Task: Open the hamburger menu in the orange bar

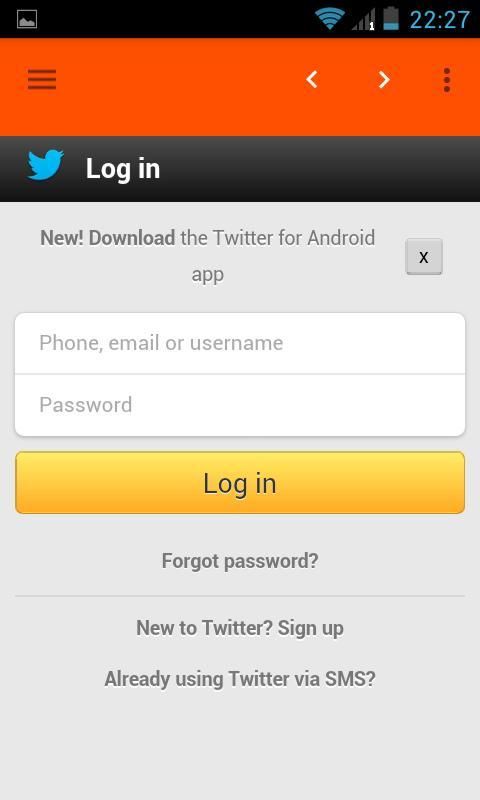Action: click(42, 80)
